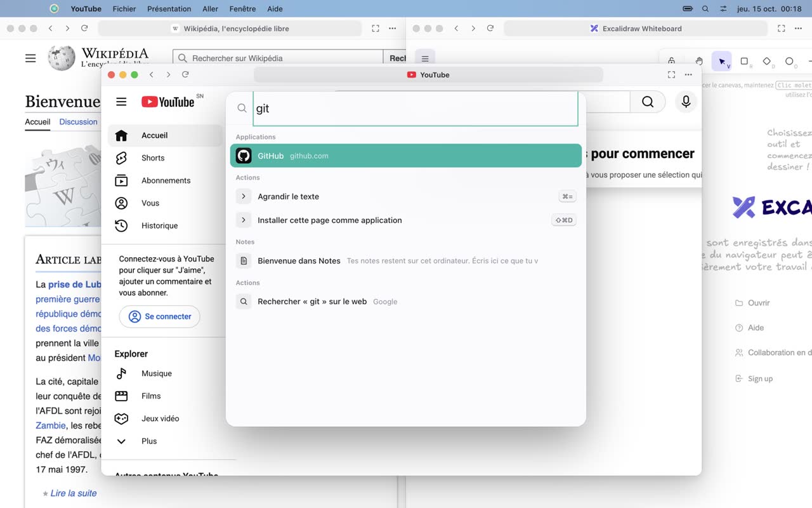Reload the YouTube window page
Screen dimensions: 812x508
point(185,74)
